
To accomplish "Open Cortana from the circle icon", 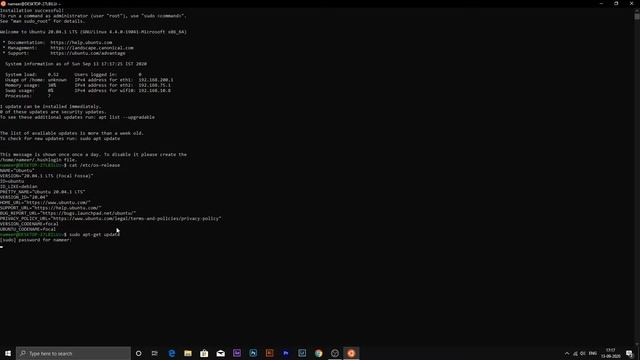I will (138, 353).
